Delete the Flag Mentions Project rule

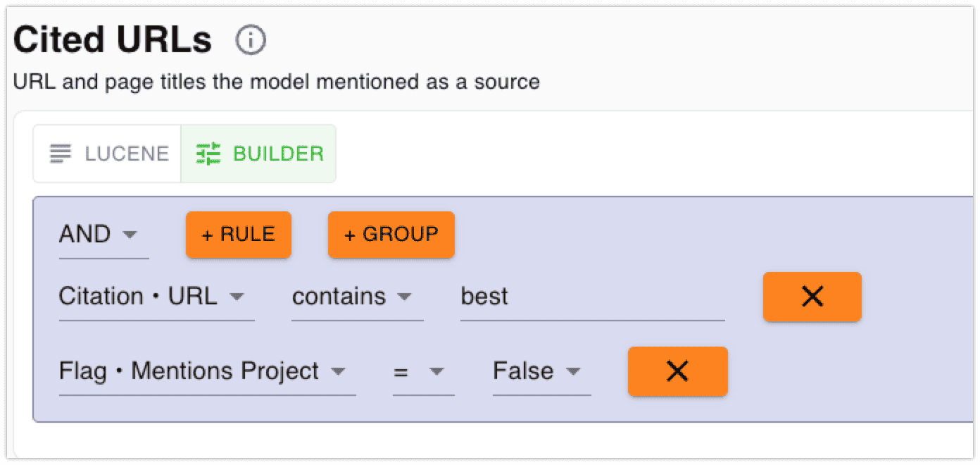677,371
